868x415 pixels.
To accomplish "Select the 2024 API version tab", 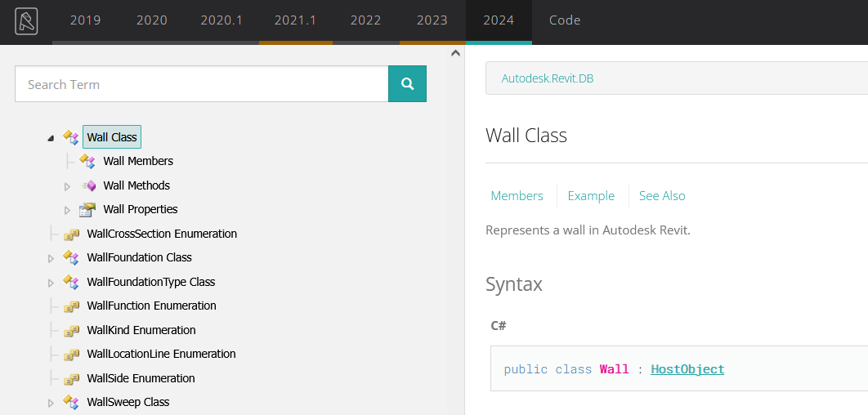I will pyautogui.click(x=499, y=20).
